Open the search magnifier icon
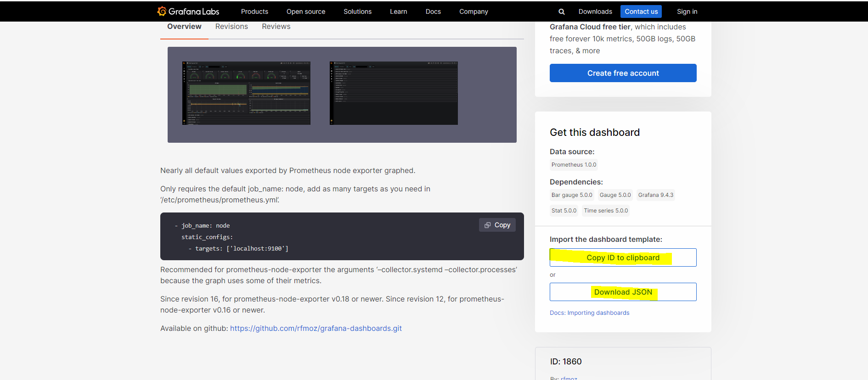The image size is (868, 380). (561, 11)
